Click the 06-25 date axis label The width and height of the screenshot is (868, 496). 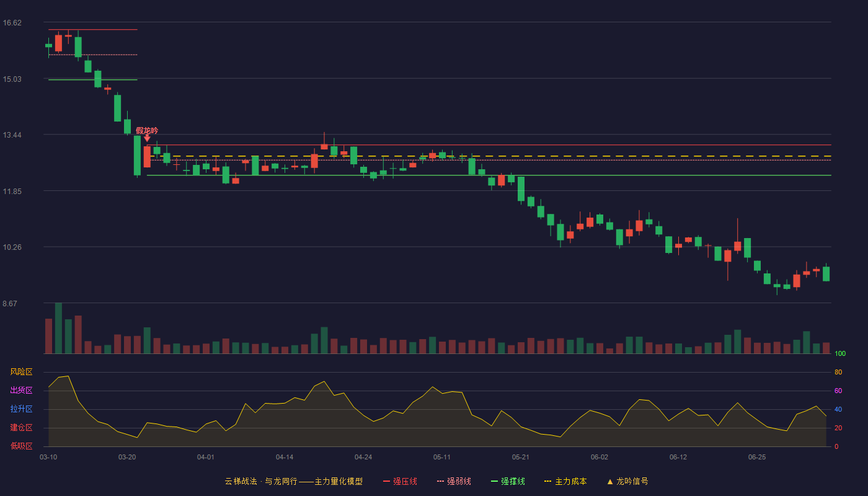click(x=757, y=457)
